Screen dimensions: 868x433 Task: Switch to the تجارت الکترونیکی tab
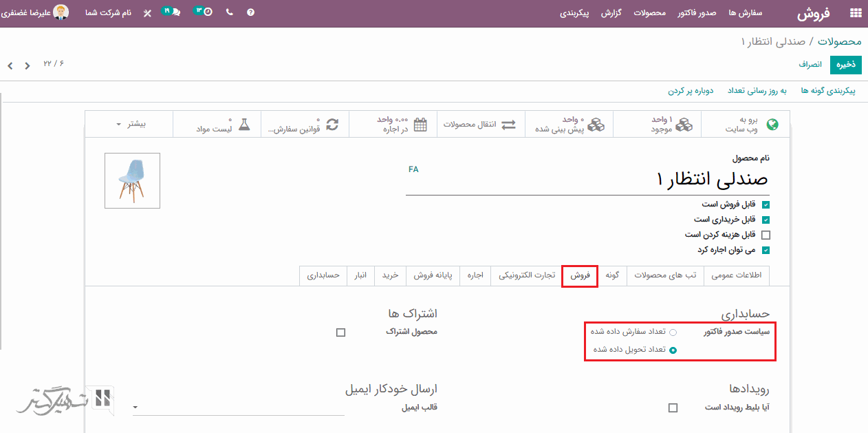click(x=525, y=275)
